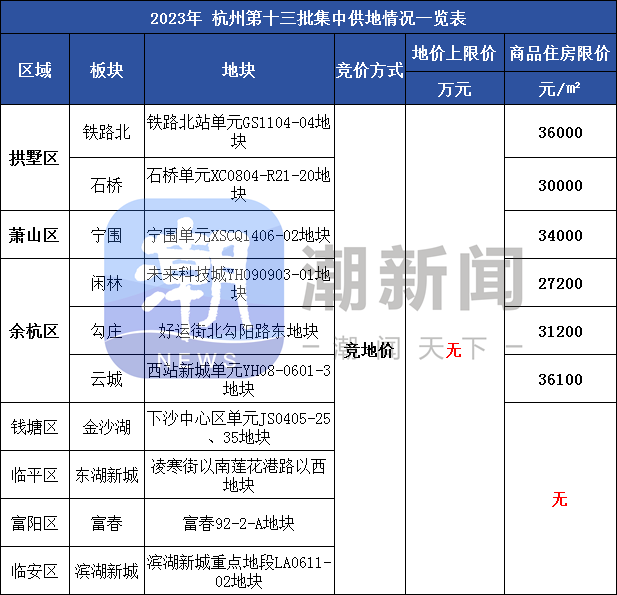Select the '东湖新城' block cell
This screenshot has height=595, width=617.
(x=107, y=475)
